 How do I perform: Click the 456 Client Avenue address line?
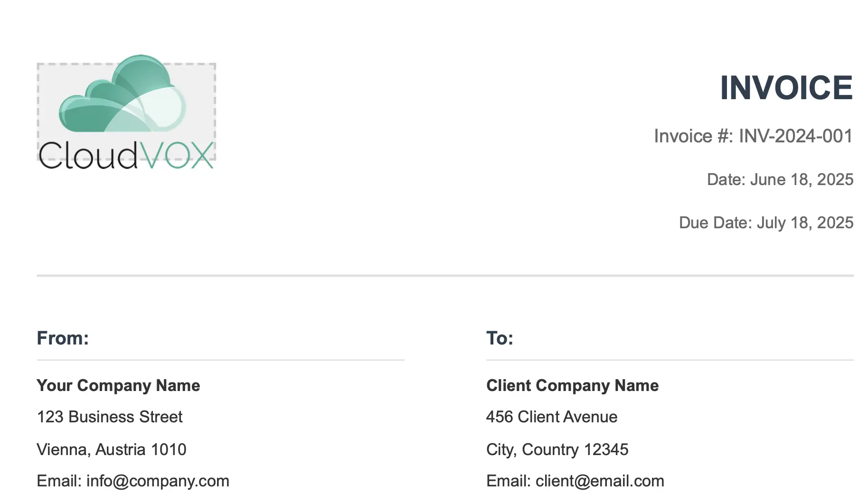[552, 417]
